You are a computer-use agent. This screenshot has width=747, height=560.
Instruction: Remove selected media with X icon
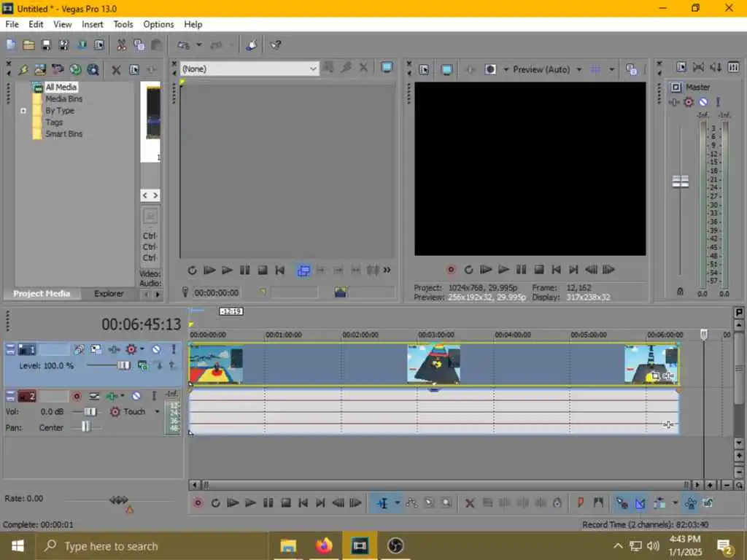point(116,70)
